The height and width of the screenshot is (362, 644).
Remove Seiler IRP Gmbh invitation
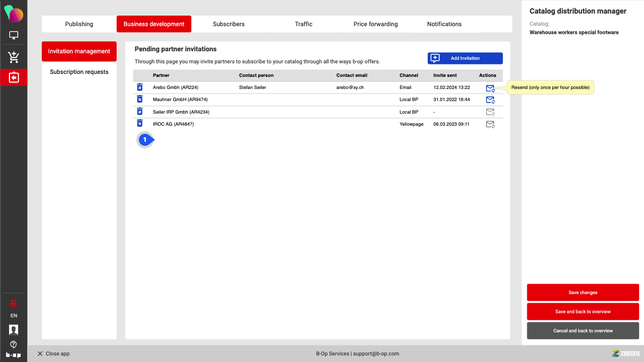coord(140,112)
